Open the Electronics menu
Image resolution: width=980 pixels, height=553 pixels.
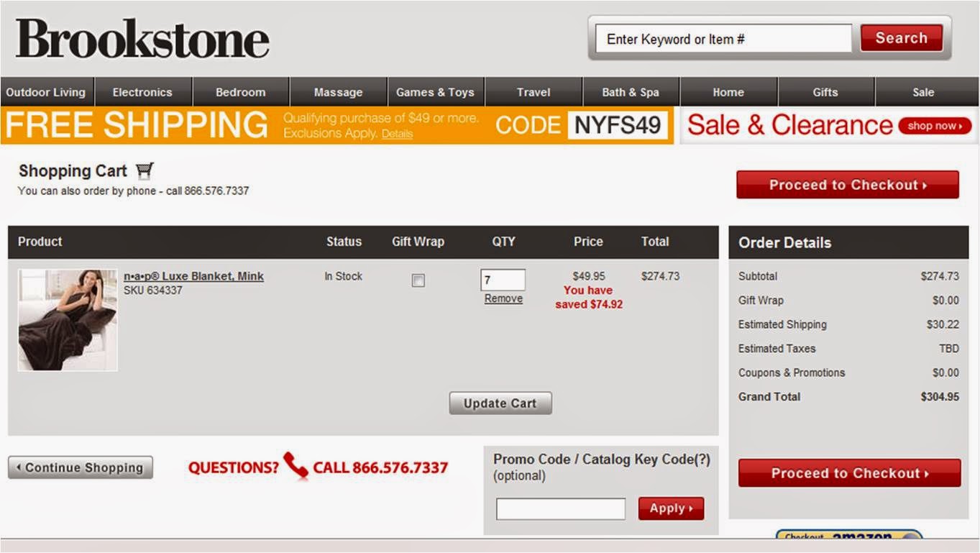(x=142, y=92)
